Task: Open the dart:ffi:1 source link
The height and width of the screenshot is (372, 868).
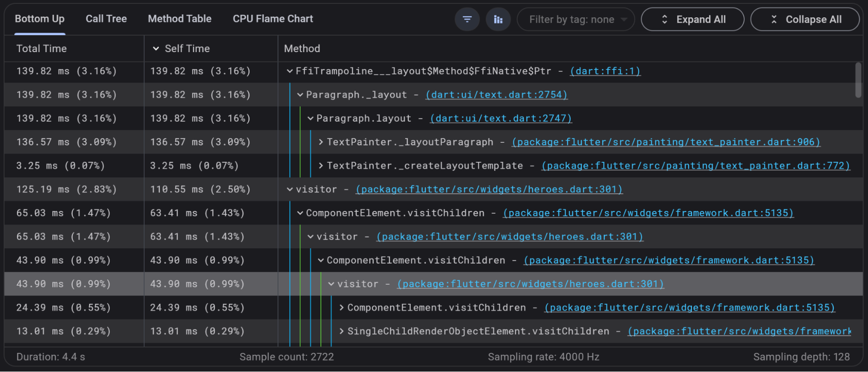Action: (605, 71)
